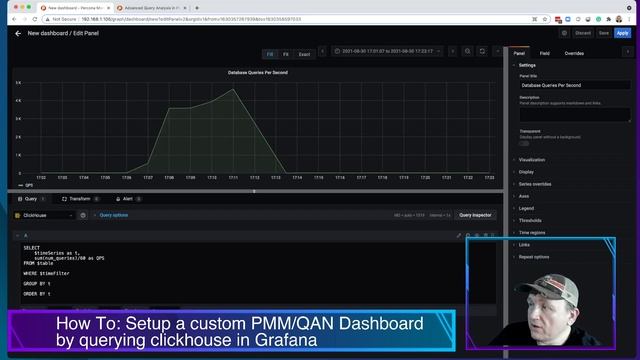Screen dimensions: 640x360
Task: Click the Panel title input field
Action: click(x=575, y=85)
